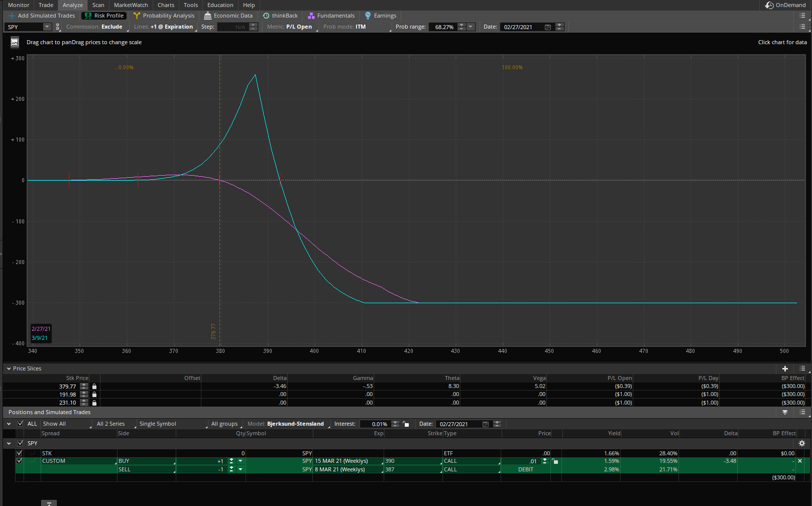Image resolution: width=812 pixels, height=506 pixels.
Task: Open the Tools main tab
Action: (191, 5)
